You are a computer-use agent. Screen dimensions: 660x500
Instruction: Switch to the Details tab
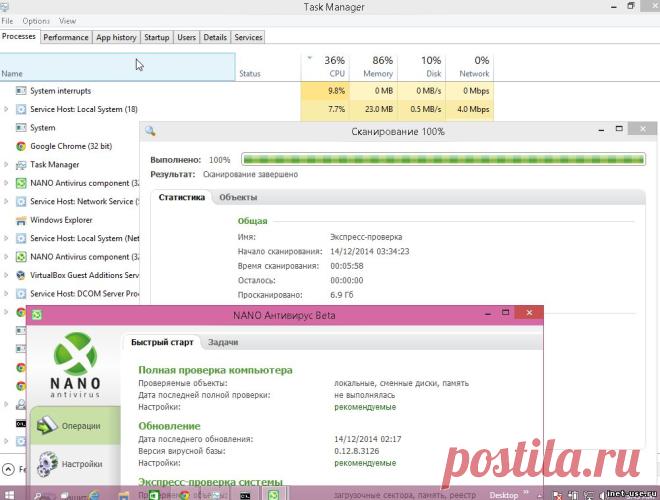[x=215, y=37]
